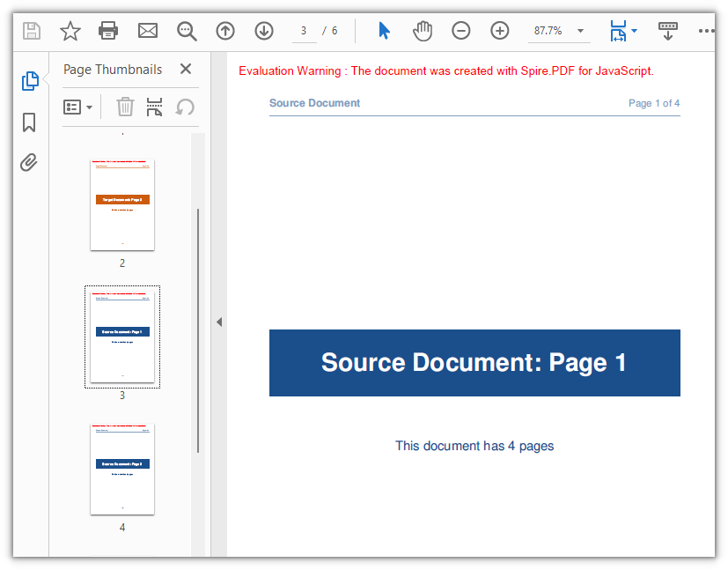Click the Fit width page display icon
Screen dimensions: 728x570
click(x=619, y=31)
